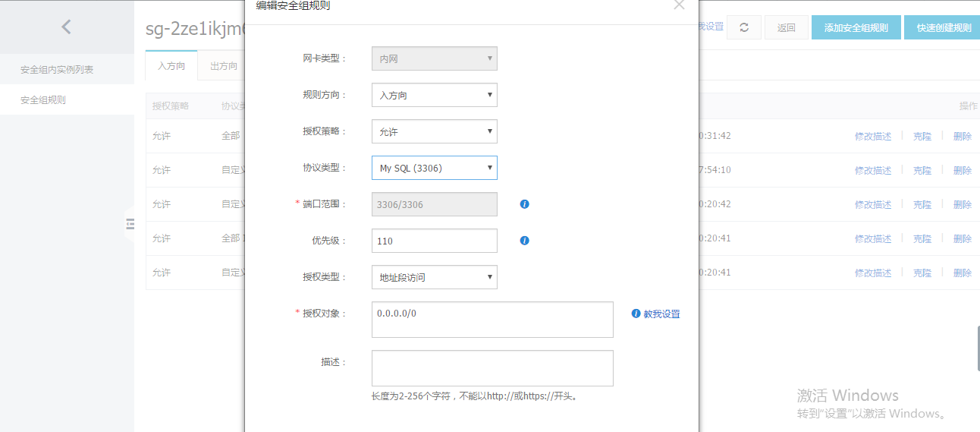Click the 添加安全组规则 button
This screenshot has width=980, height=432.
click(x=856, y=27)
